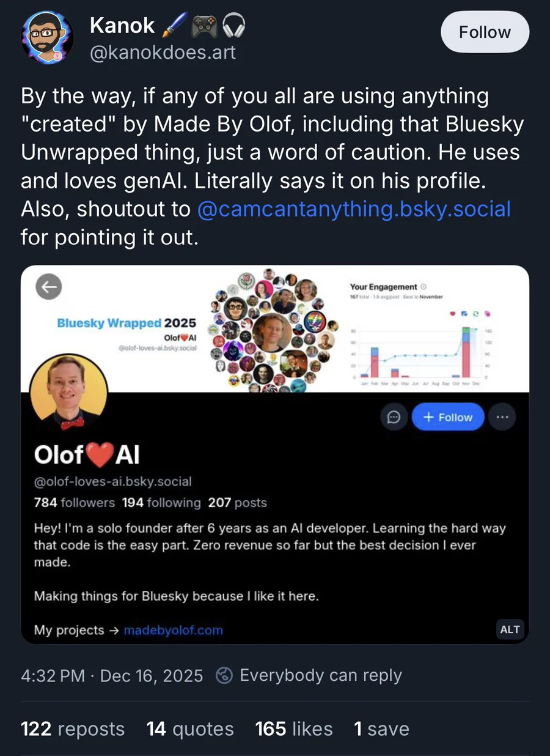Visit the madebyolof.com link

[x=173, y=630]
